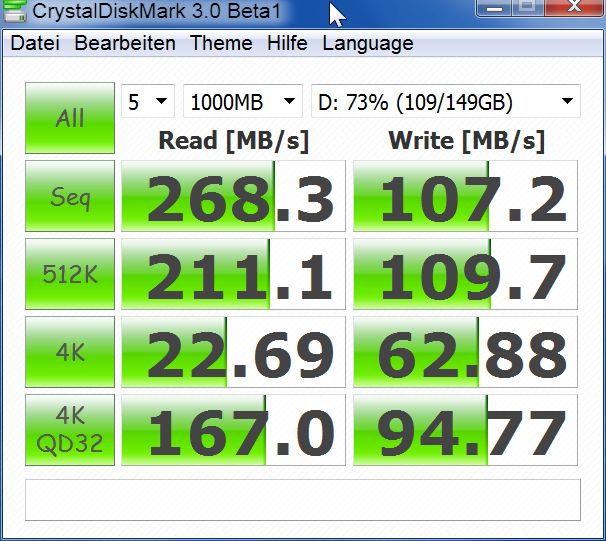Viewport: 606px width, 541px height.
Task: Click the Read [MB/s] column header
Action: [x=233, y=141]
